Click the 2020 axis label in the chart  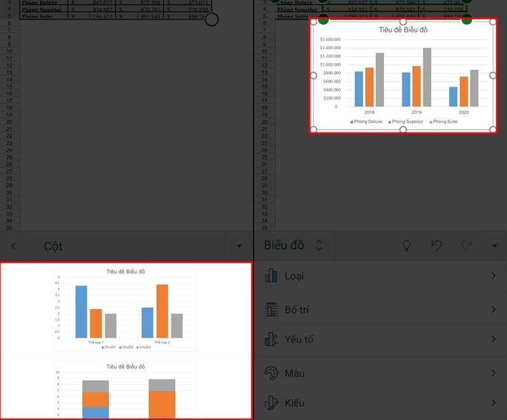(x=464, y=112)
